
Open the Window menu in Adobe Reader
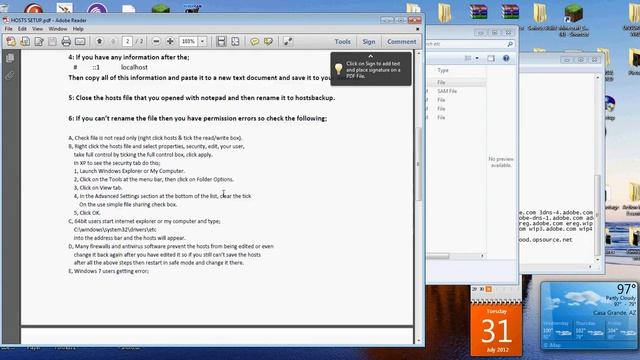58,29
